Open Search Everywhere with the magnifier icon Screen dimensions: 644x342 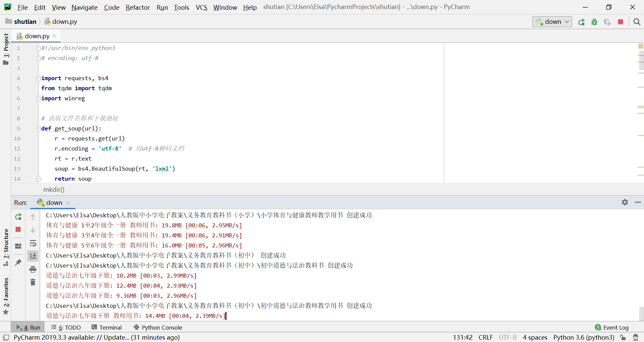(x=637, y=21)
